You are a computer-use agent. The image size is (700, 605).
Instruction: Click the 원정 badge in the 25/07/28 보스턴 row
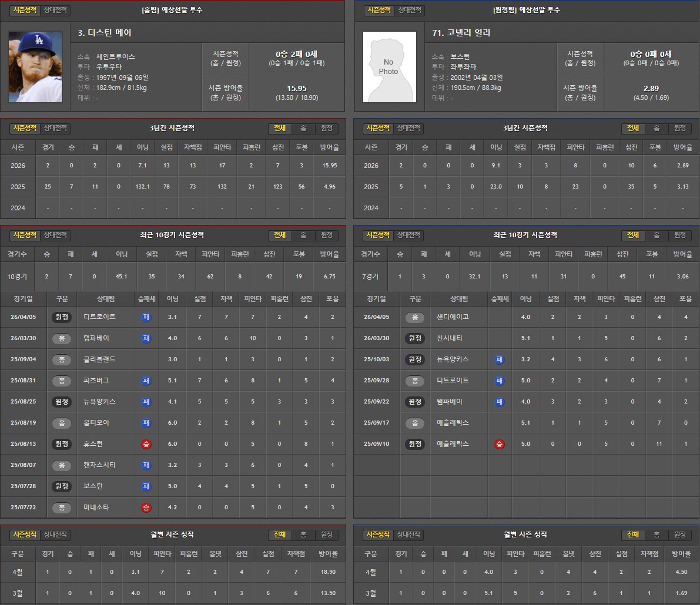[62, 486]
